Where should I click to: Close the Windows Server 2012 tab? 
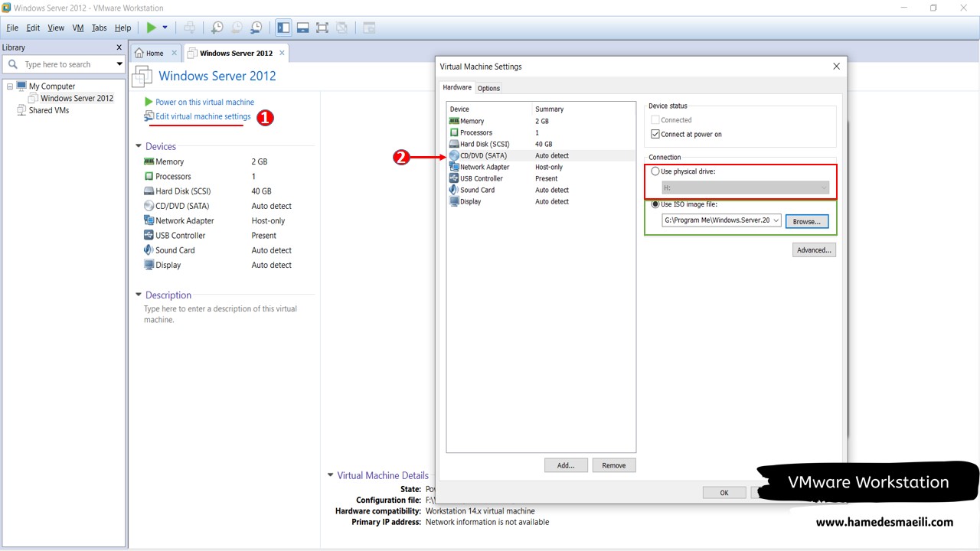(282, 53)
